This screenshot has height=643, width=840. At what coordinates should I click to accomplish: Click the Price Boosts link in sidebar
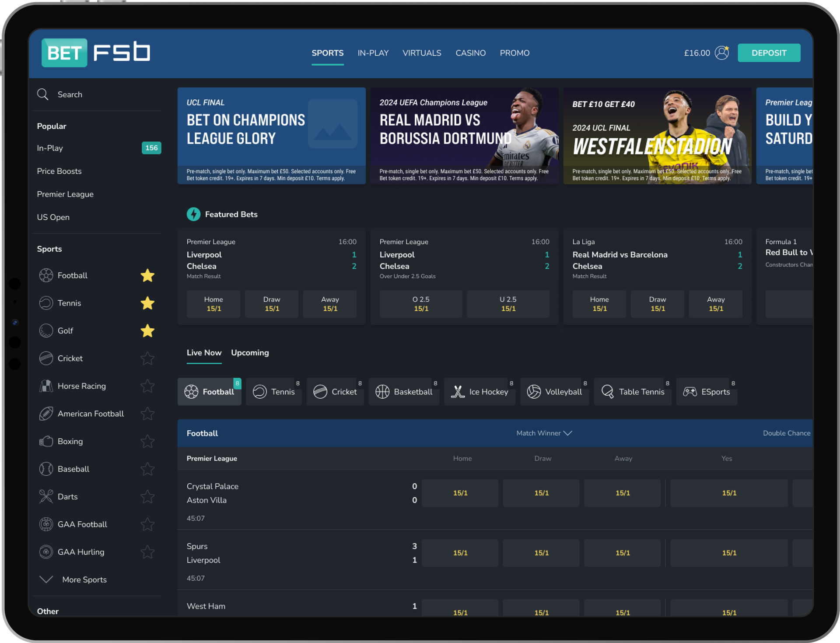[x=59, y=171]
